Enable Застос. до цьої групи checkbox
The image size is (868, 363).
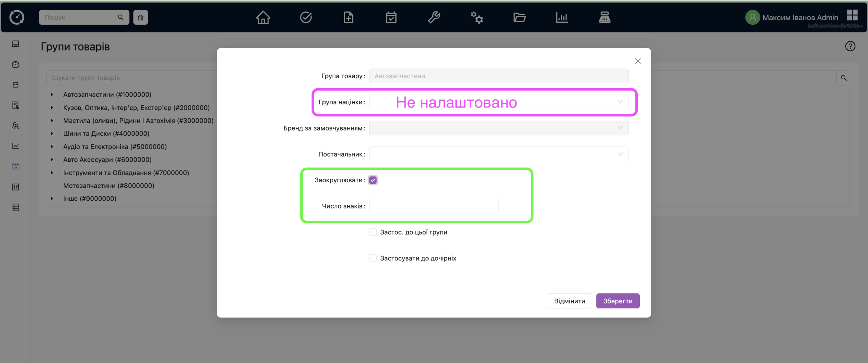[x=373, y=232]
